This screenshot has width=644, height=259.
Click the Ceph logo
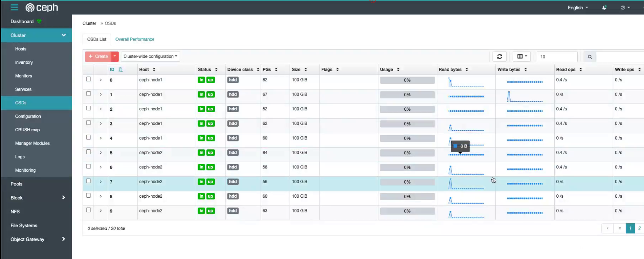pos(42,8)
